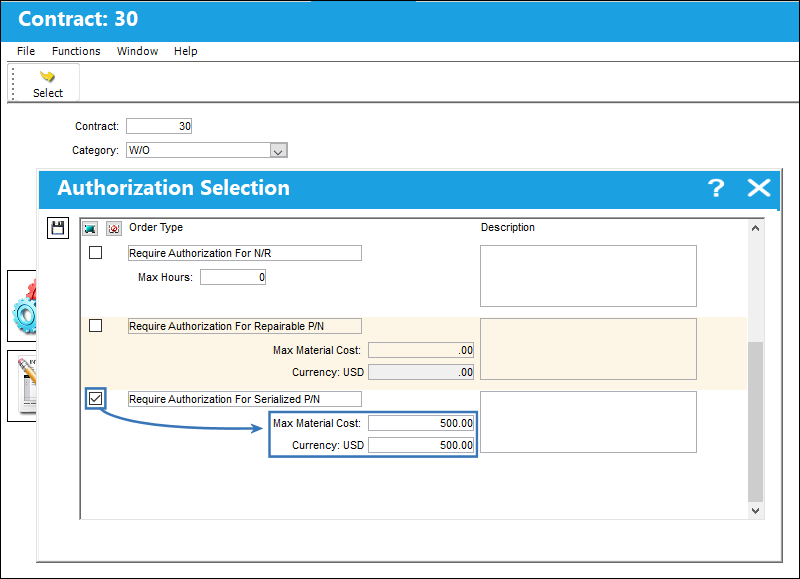Click the red deselect-all icon beside Order Type
This screenshot has height=579, width=800.
[x=114, y=229]
